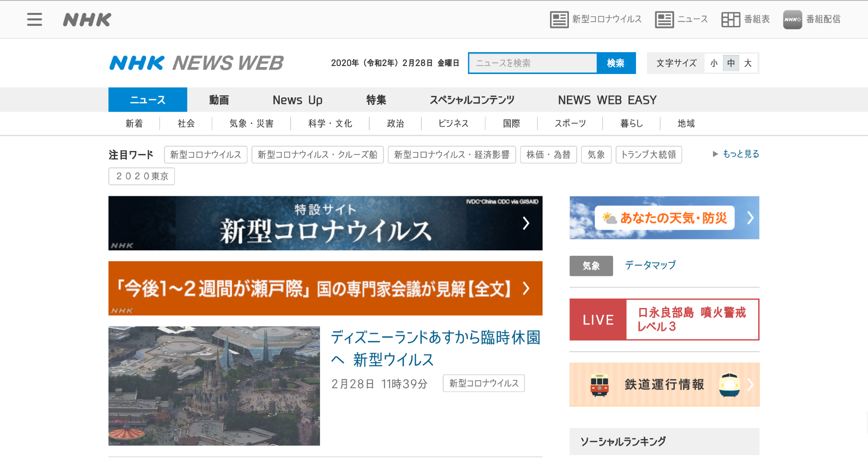The width and height of the screenshot is (868, 466).
Task: Select the 気象・災害 category
Action: tap(251, 123)
